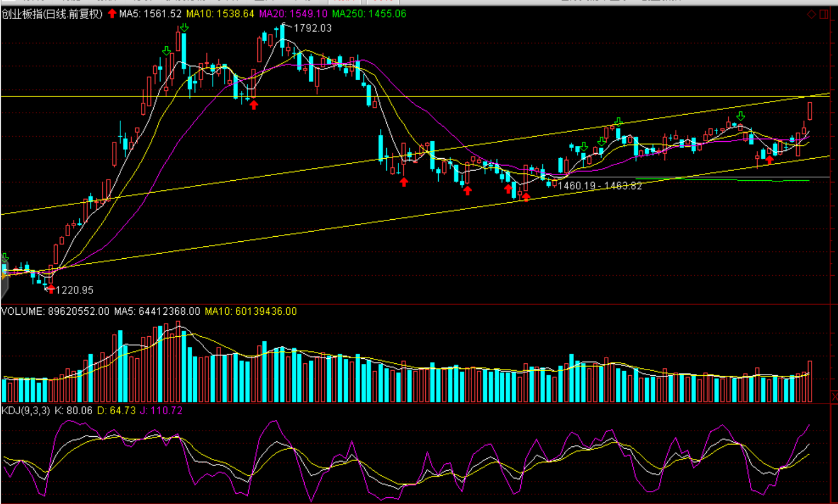
Task: Click the 创业板指 chart title label
Action: pyautogui.click(x=52, y=14)
